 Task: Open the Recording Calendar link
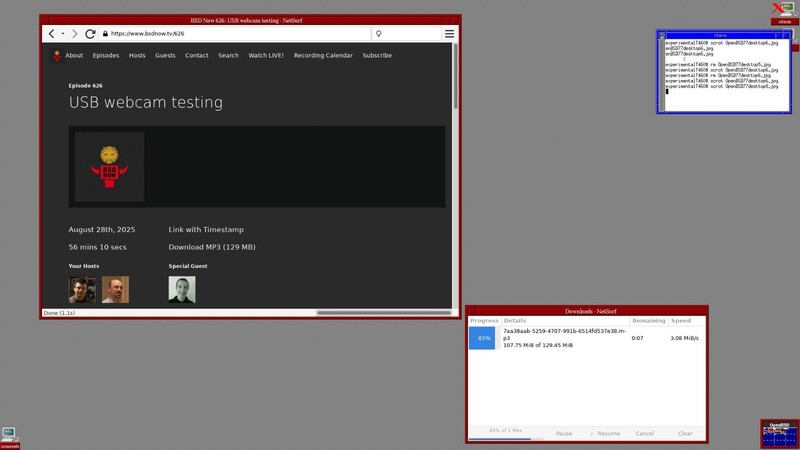coord(323,55)
